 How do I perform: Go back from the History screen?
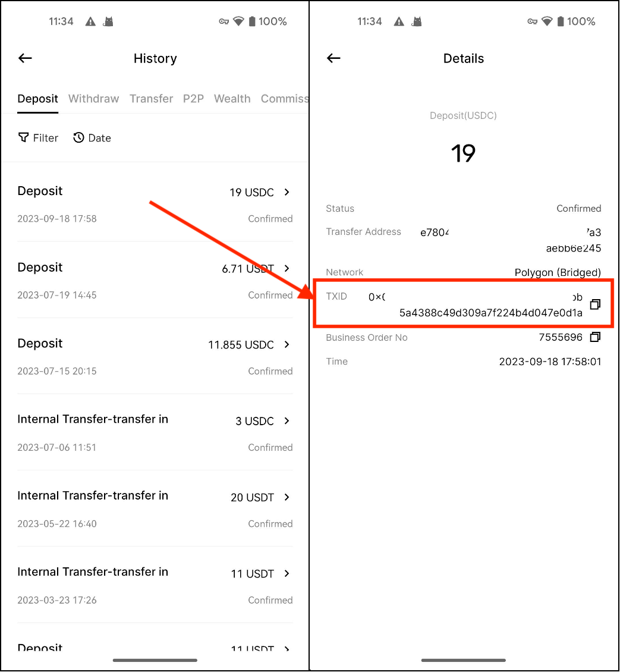(x=25, y=58)
